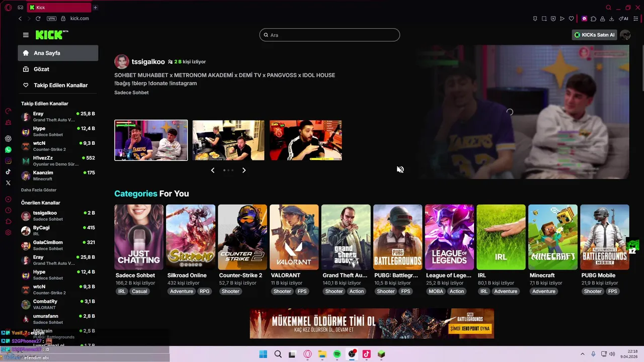644x362 pixels.
Task: Open WhatsApp in the Opera sidebar
Action: [8, 149]
